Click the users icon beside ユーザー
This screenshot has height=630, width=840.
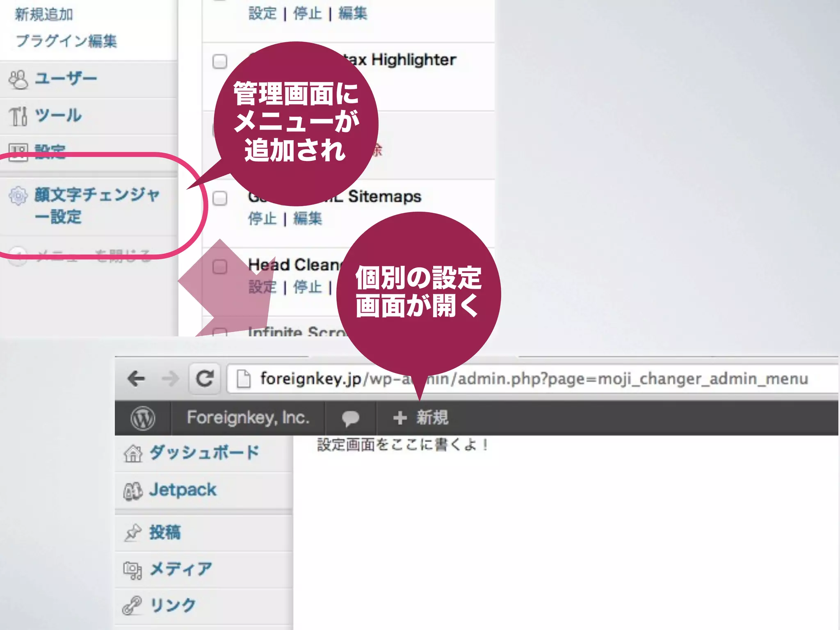[18, 80]
